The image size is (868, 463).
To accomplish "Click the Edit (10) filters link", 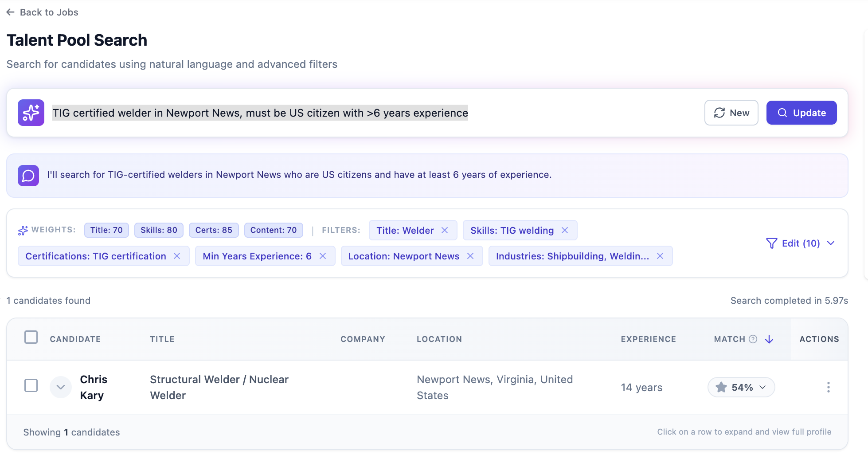I will (801, 243).
